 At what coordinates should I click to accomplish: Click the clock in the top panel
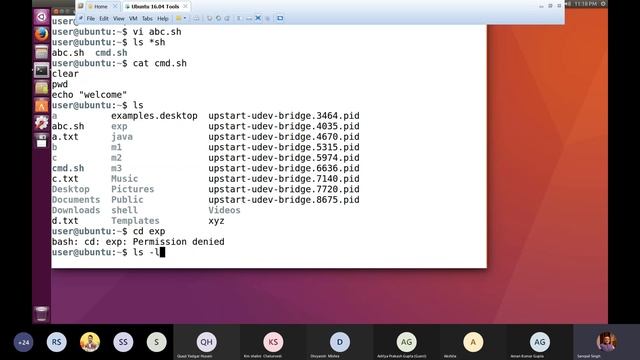pyautogui.click(x=586, y=4)
